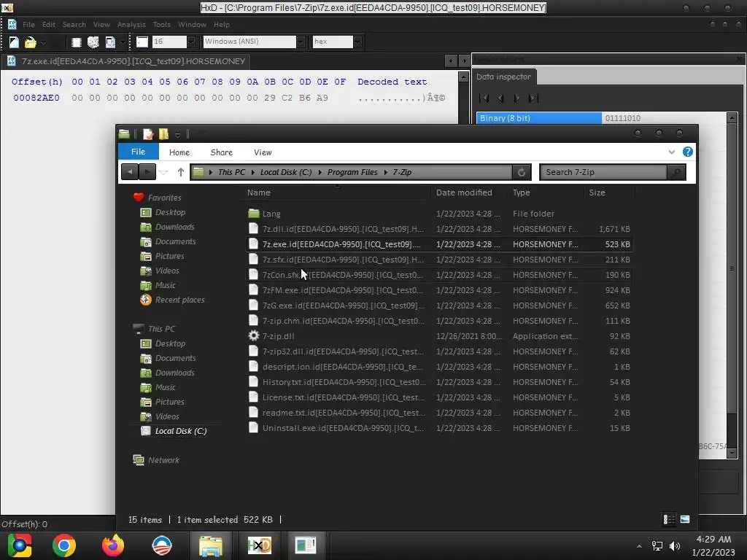
Task: Expand the Windows (ANSI) charset dropdown
Action: point(301,42)
